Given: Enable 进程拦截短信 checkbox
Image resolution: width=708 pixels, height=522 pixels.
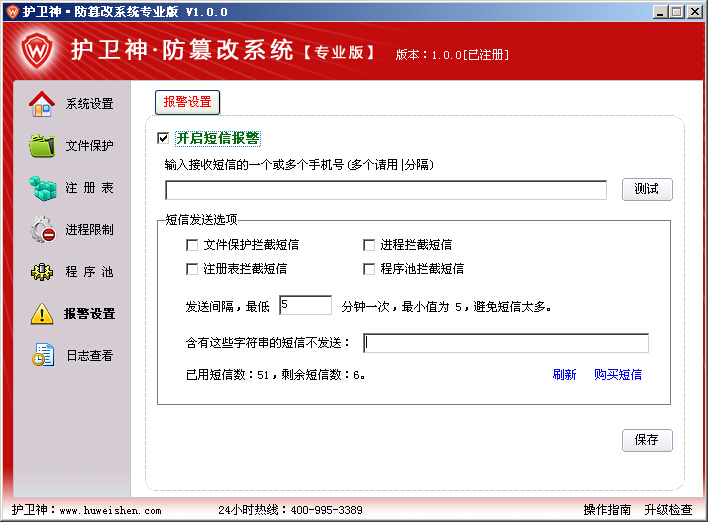Looking at the screenshot, I should (x=369, y=245).
